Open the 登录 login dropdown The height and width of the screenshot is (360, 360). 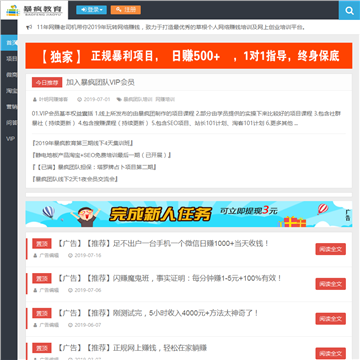91,10
